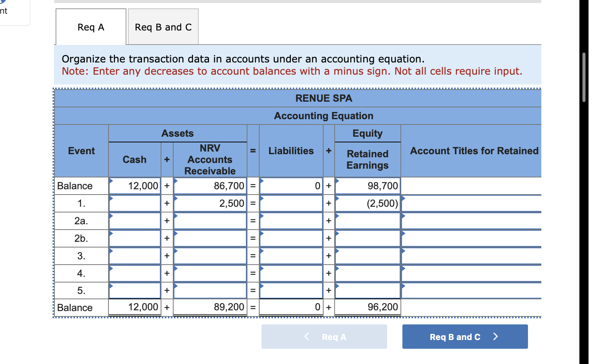Image resolution: width=595 pixels, height=364 pixels.
Task: Select NRV Accounts Receivable cell for opening Balance
Action: pyautogui.click(x=210, y=186)
